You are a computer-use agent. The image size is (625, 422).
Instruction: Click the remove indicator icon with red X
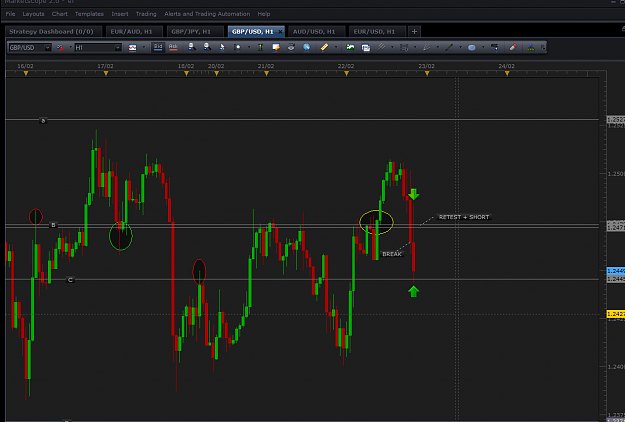(x=60, y=47)
